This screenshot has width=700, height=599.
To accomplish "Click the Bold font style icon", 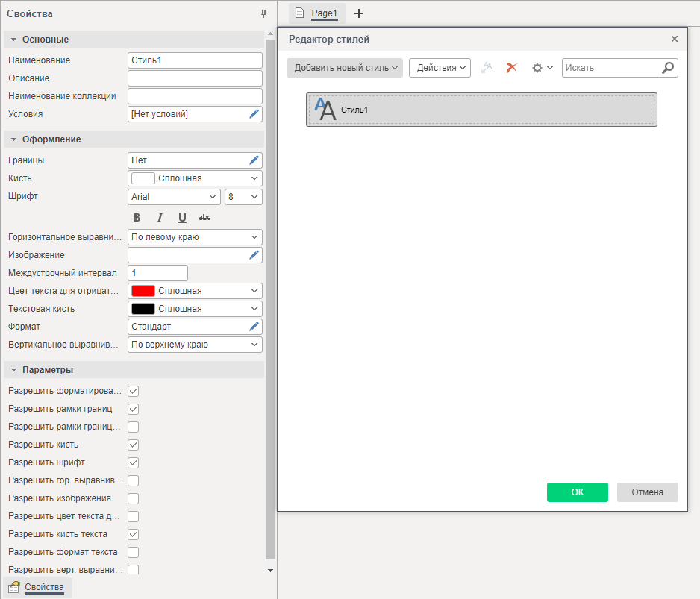I will [x=137, y=218].
